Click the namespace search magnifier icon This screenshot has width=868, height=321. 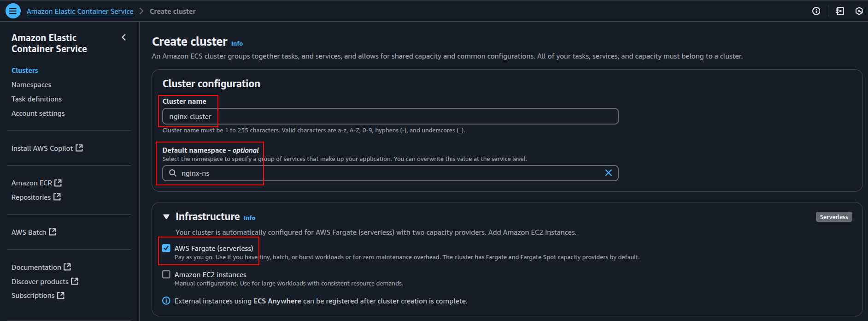(x=173, y=173)
